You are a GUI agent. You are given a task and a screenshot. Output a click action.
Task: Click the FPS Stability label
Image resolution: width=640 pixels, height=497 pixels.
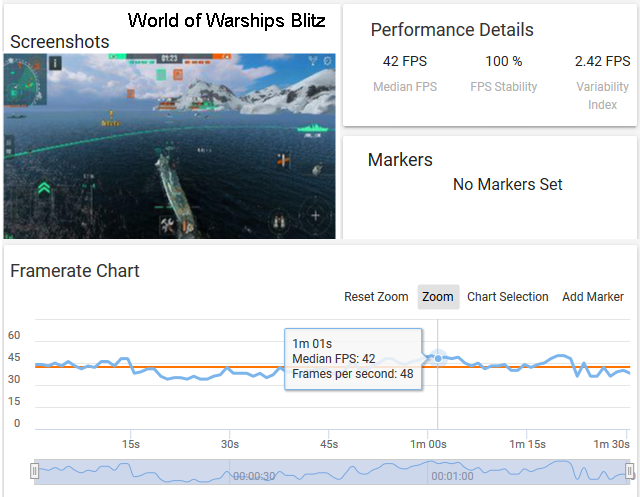tap(503, 87)
